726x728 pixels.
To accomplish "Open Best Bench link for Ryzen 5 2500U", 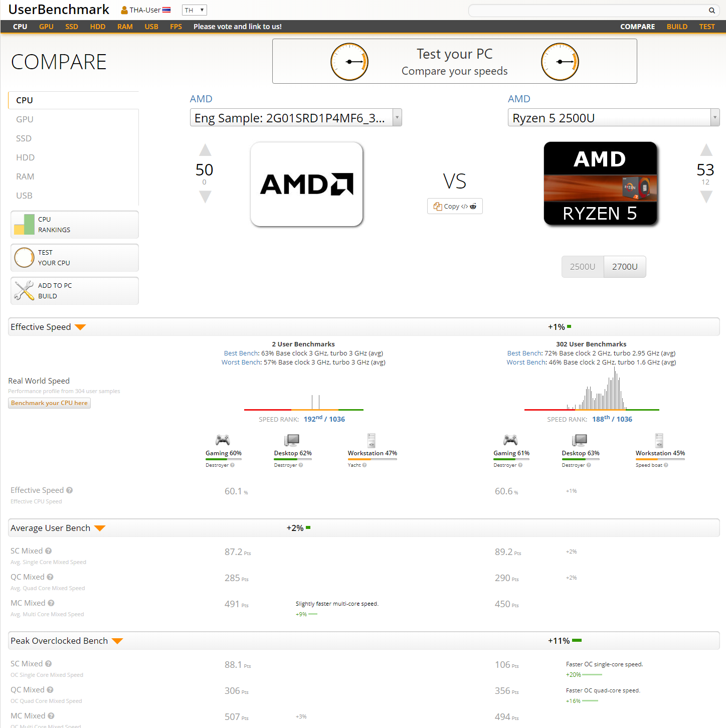I will point(524,353).
